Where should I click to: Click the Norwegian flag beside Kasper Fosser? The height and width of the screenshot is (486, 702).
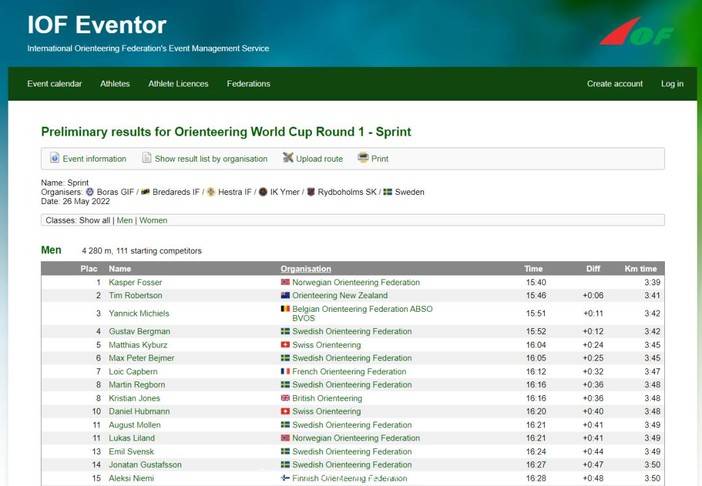click(x=285, y=283)
